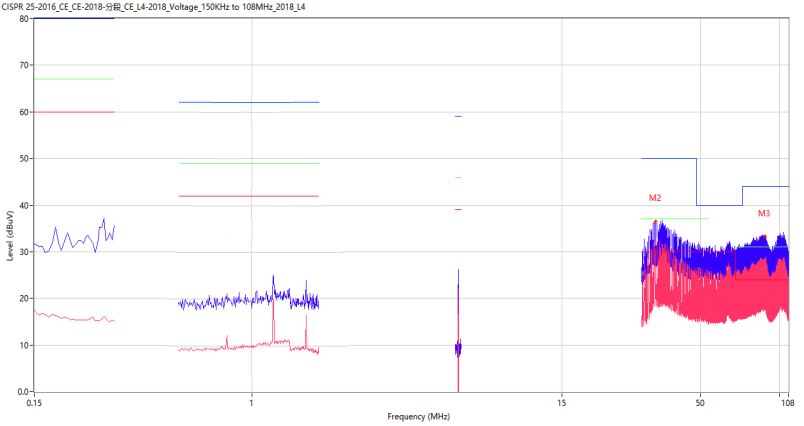Screen dimensions: 804x426
Task: Click the Frequency (MHz) axis title
Action: click(x=418, y=416)
